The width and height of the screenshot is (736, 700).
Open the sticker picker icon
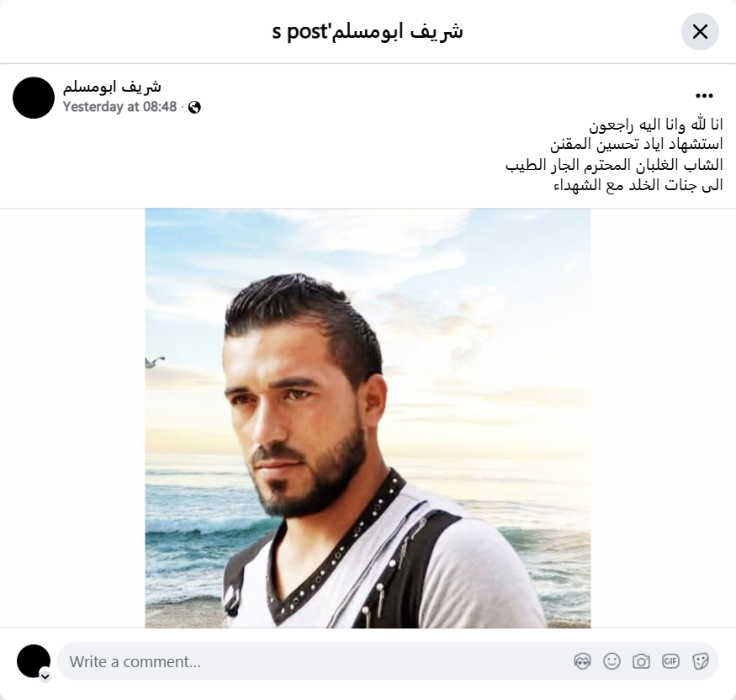coord(700,661)
